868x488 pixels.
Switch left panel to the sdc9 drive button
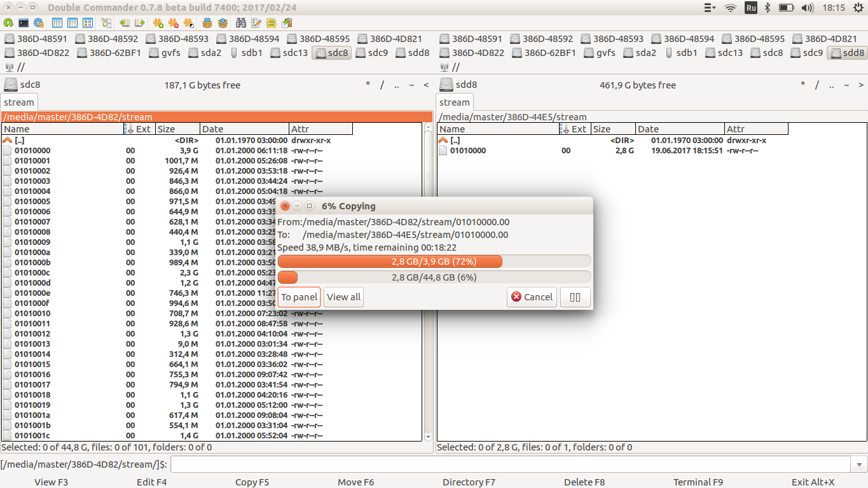[x=372, y=53]
